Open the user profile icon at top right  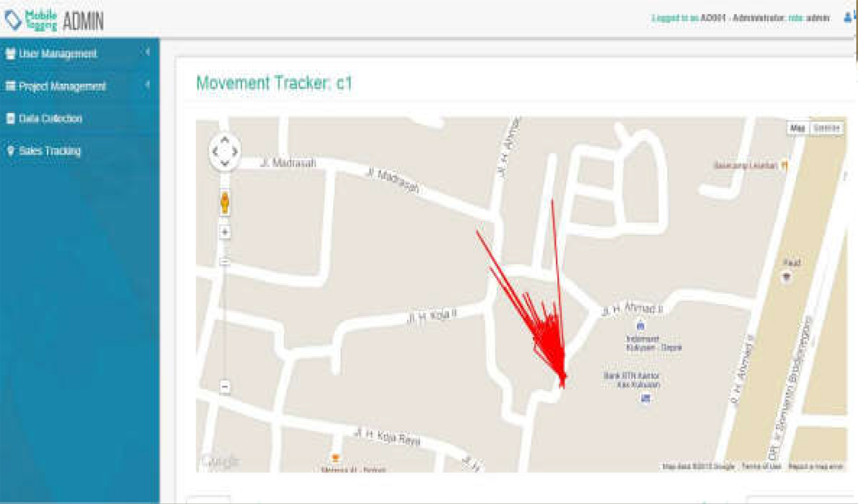848,18
